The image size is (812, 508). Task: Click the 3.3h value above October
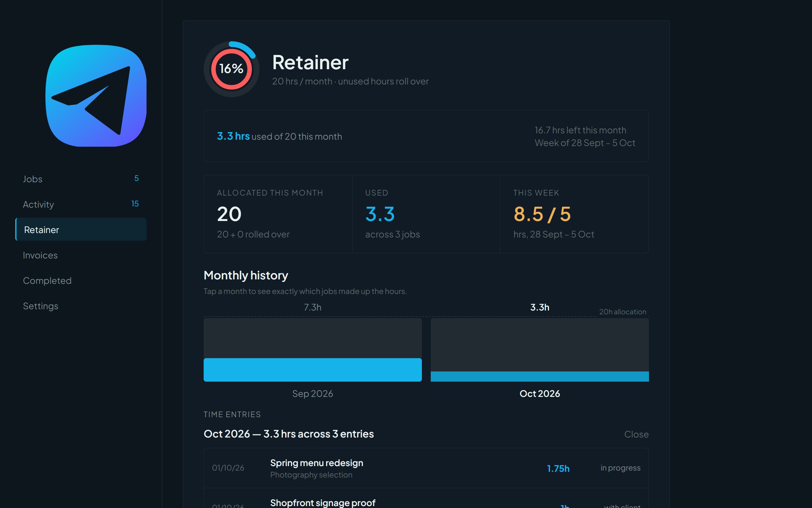[x=540, y=307]
